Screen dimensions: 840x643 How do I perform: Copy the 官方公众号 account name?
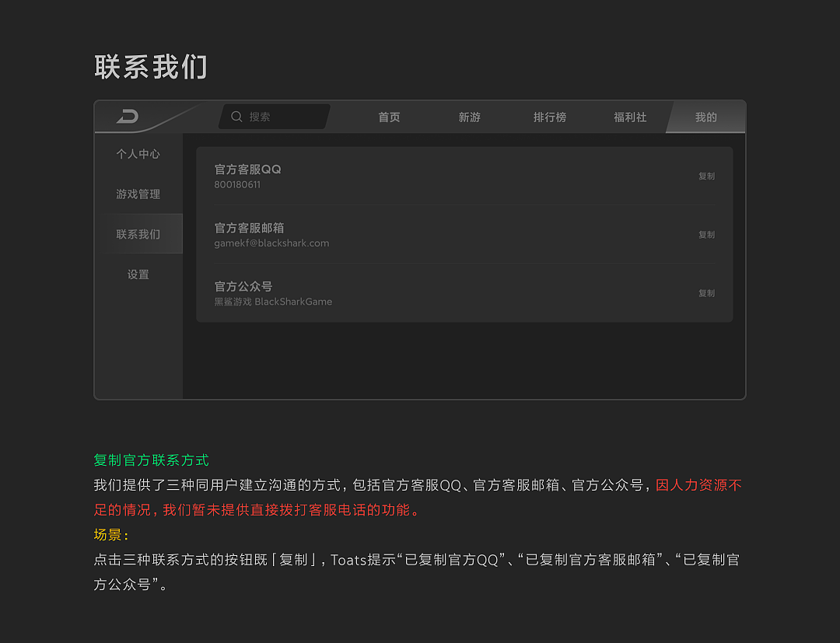pyautogui.click(x=706, y=293)
